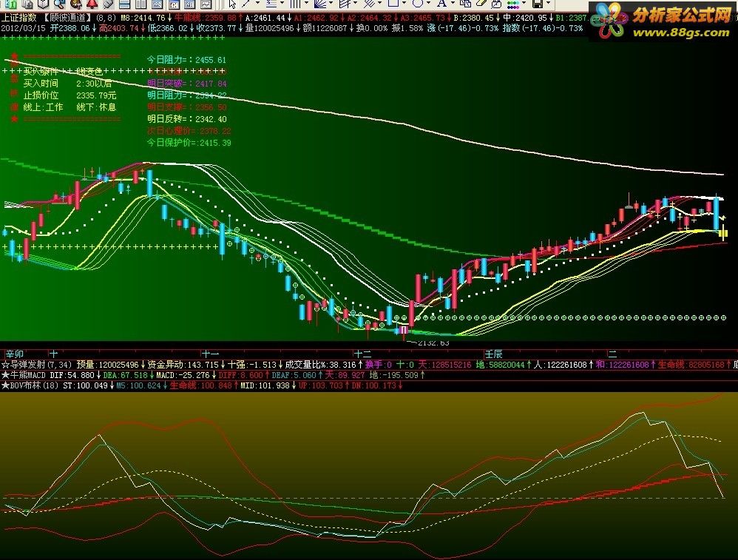This screenshot has width=738, height=560.
Task: Pick the trend line drawing tool
Action: [246, 4]
